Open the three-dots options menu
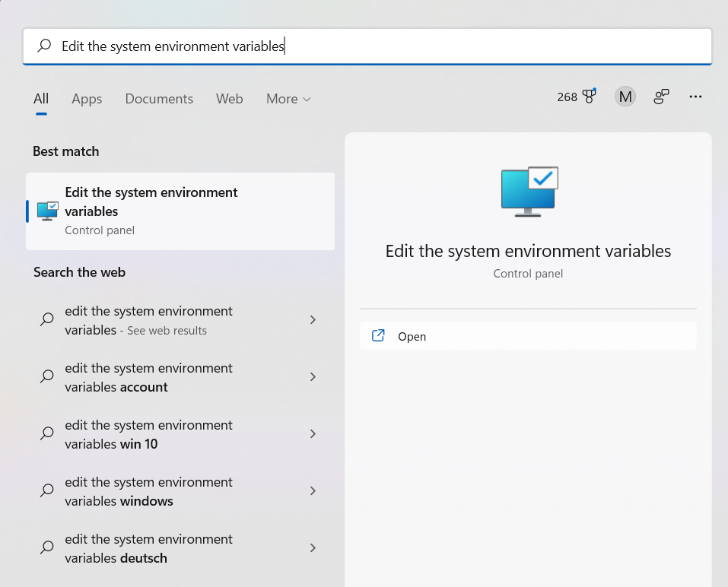728x587 pixels. (695, 97)
